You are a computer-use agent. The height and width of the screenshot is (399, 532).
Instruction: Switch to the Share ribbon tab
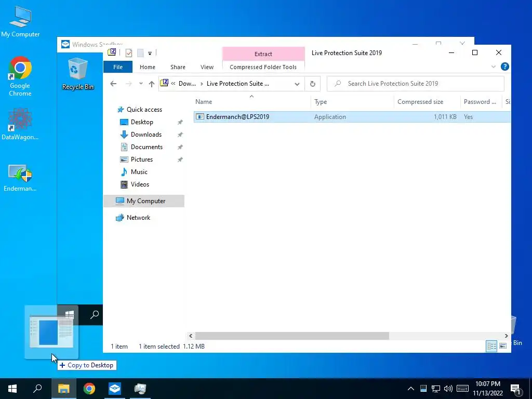[x=178, y=67]
